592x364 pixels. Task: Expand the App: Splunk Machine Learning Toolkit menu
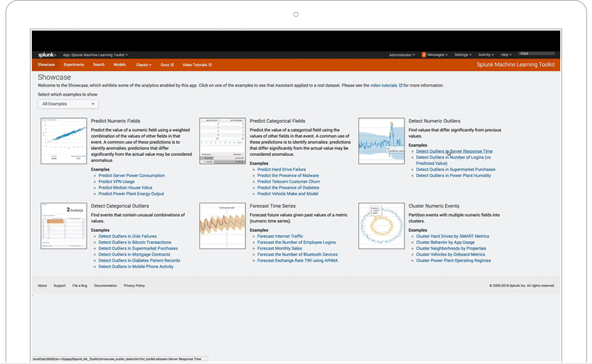(x=95, y=55)
